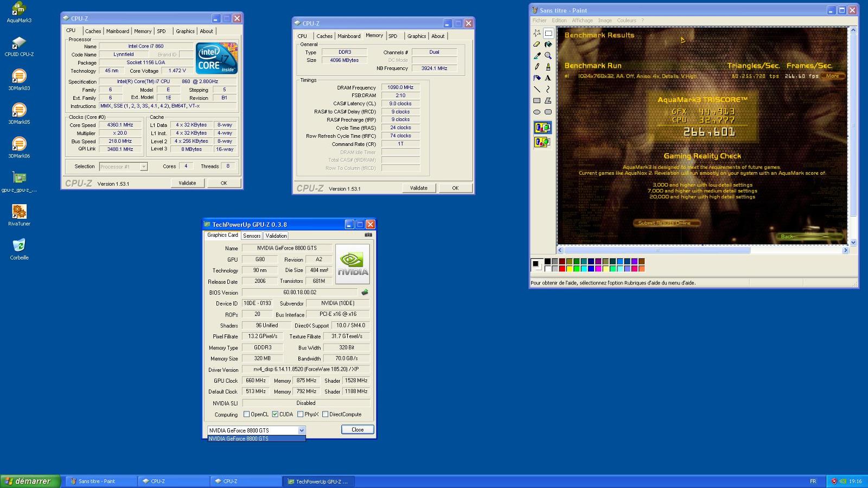Click OK in the memory CPU-Z window
Screen dimensions: 868x488
(x=455, y=188)
